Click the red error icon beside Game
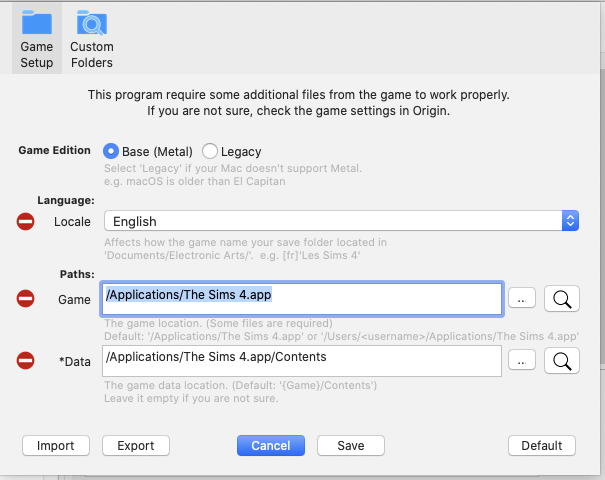605x480 pixels. [x=26, y=298]
